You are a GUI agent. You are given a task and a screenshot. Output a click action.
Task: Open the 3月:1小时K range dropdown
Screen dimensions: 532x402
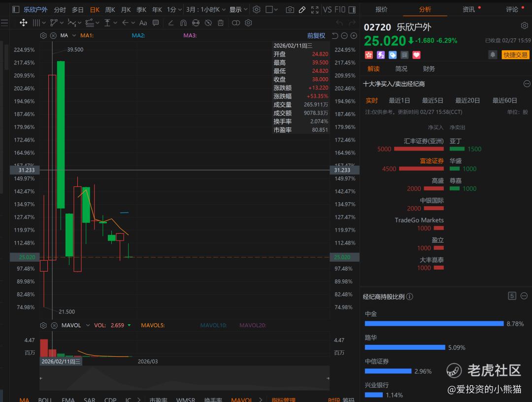click(205, 9)
